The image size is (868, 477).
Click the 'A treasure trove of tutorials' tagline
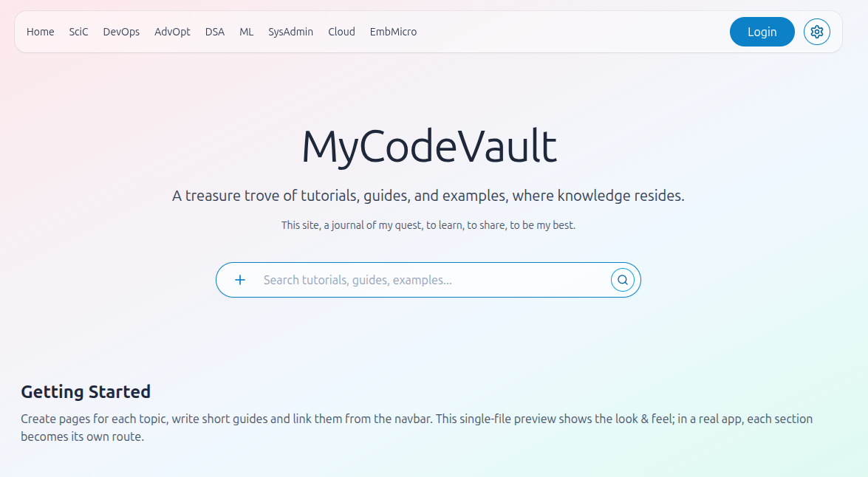click(x=428, y=196)
